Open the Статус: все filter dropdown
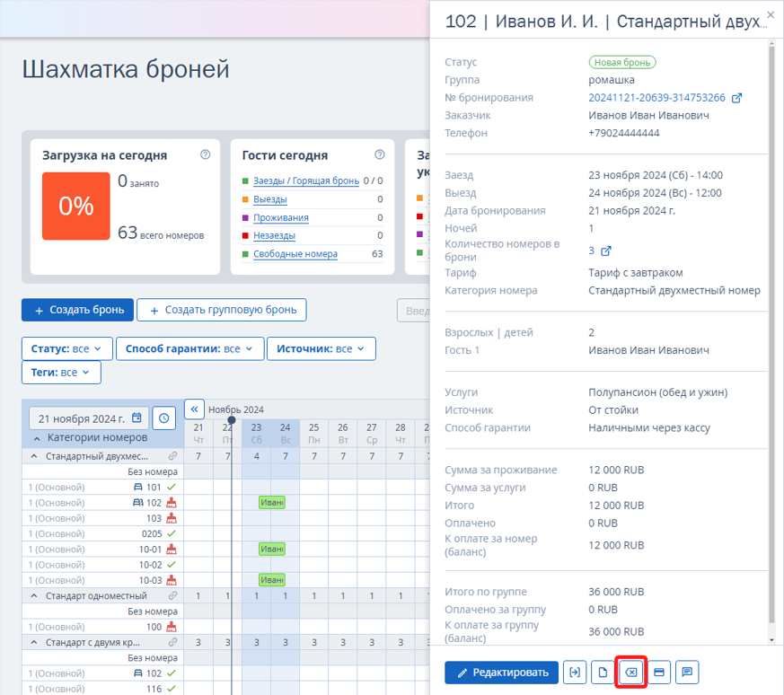784x695 pixels. [x=66, y=348]
